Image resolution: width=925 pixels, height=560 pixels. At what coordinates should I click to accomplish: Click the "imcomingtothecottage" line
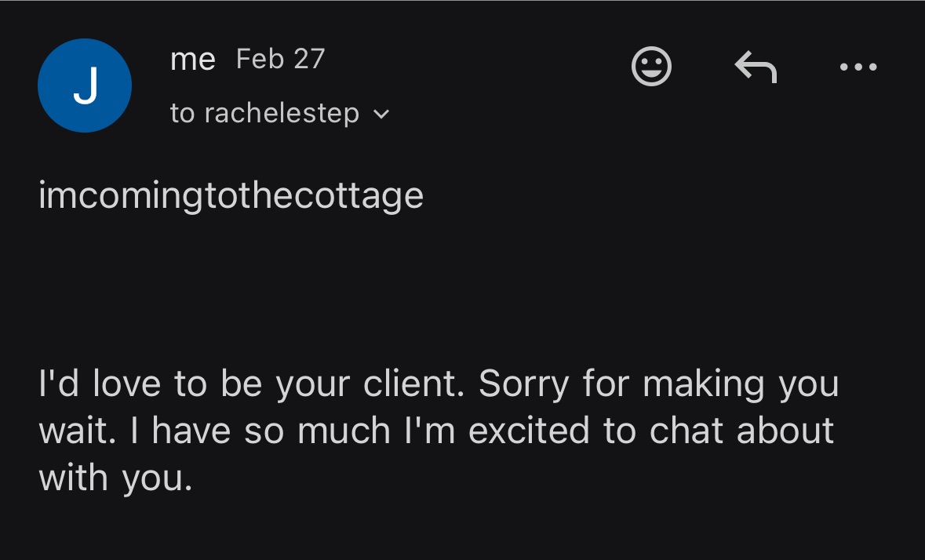[231, 195]
